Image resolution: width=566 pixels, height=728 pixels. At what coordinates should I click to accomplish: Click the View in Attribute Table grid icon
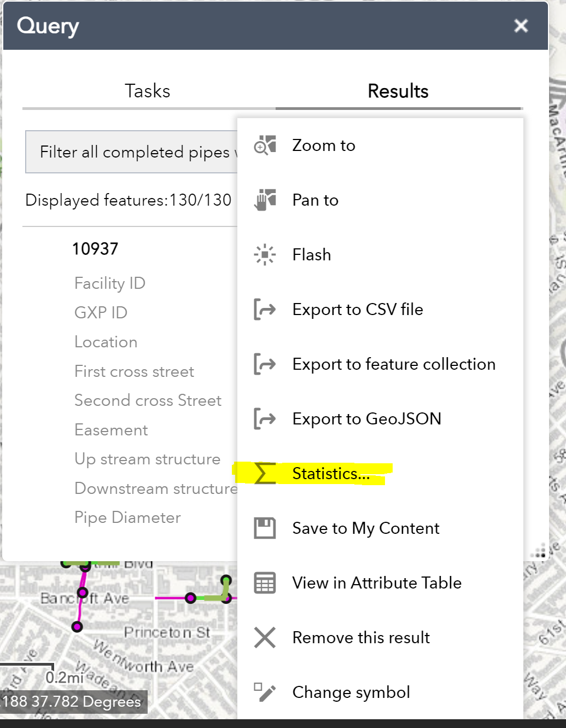264,583
